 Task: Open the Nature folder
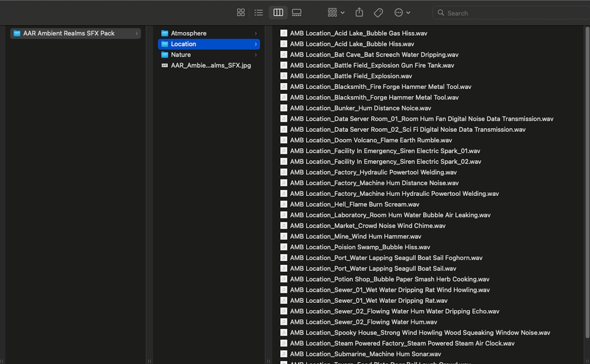209,54
